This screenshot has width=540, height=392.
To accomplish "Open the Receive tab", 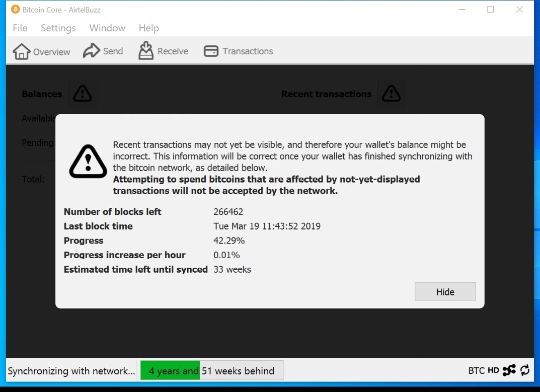I will [163, 51].
